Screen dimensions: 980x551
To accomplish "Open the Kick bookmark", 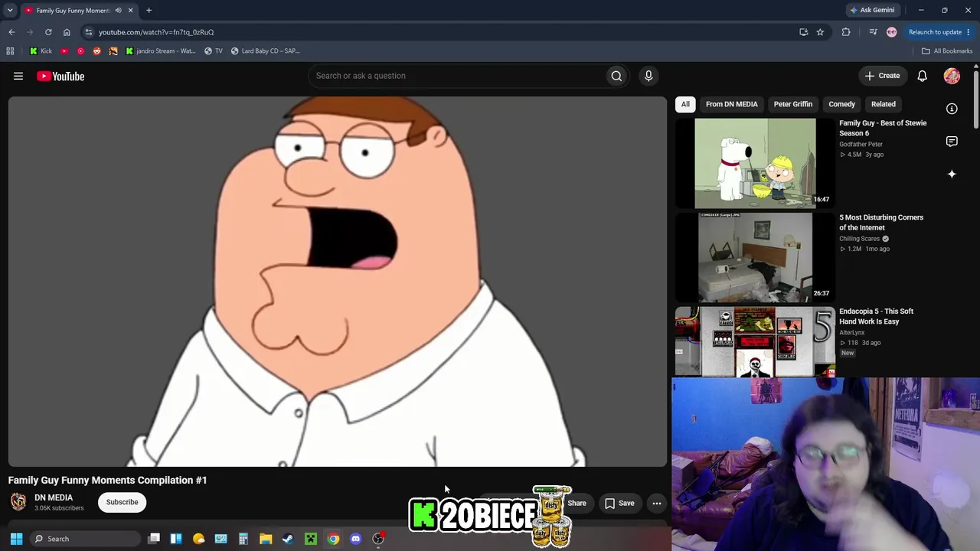I will pos(41,51).
